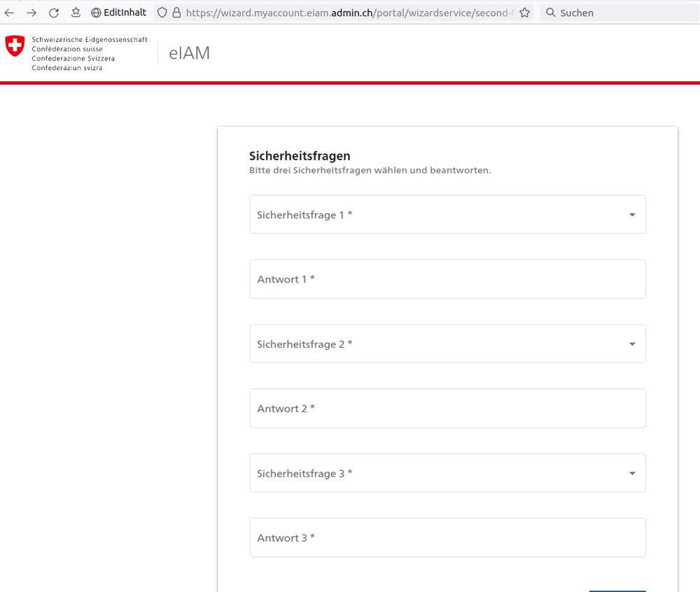700x592 pixels.
Task: Open the save page icon next to reload
Action: click(75, 12)
